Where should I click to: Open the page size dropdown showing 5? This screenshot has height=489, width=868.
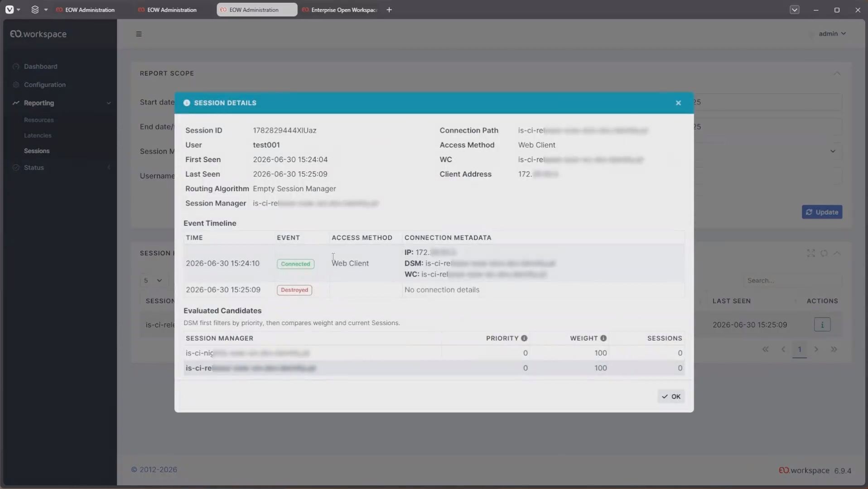(153, 280)
